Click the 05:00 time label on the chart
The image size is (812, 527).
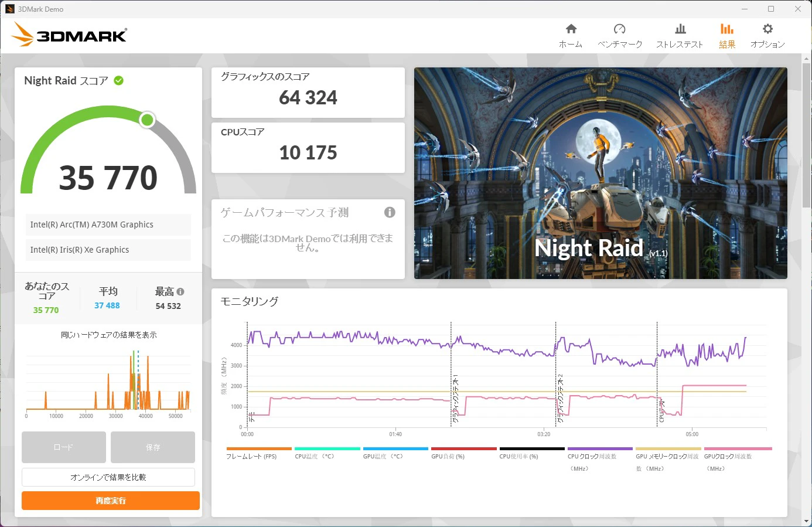pyautogui.click(x=692, y=434)
